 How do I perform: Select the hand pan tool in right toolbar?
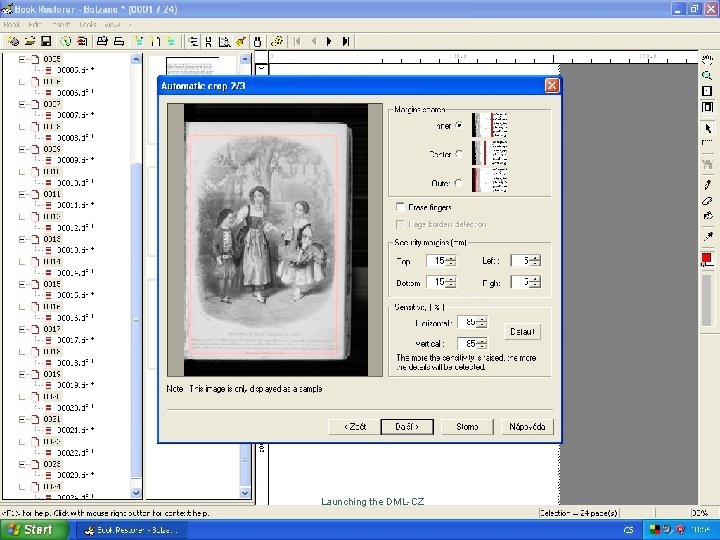(x=707, y=60)
